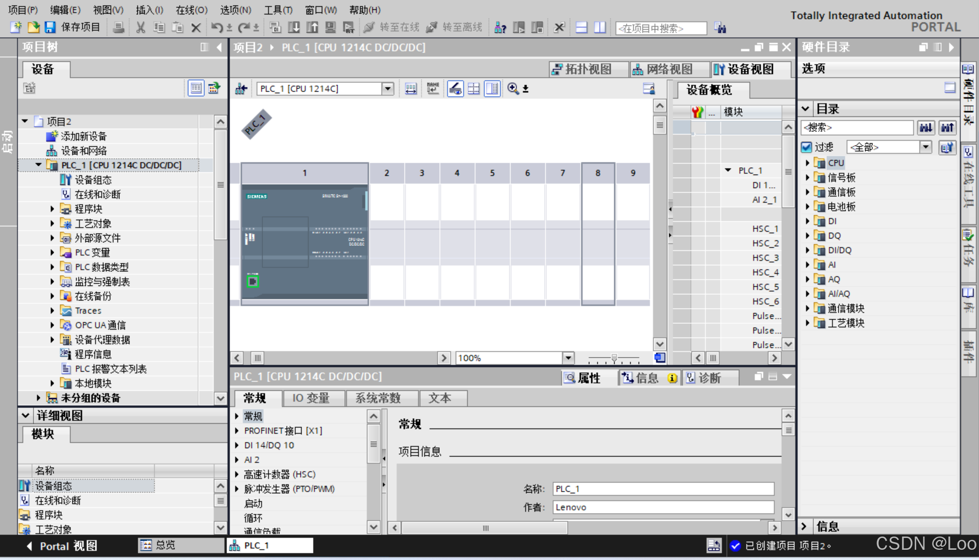Undo the last action
The image size is (979, 560).
click(216, 28)
